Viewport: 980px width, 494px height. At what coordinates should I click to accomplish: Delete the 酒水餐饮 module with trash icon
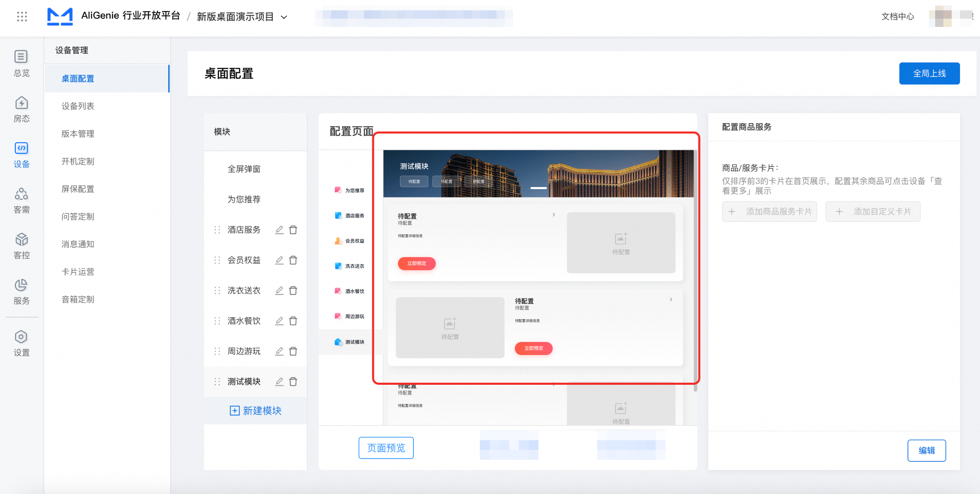(293, 321)
